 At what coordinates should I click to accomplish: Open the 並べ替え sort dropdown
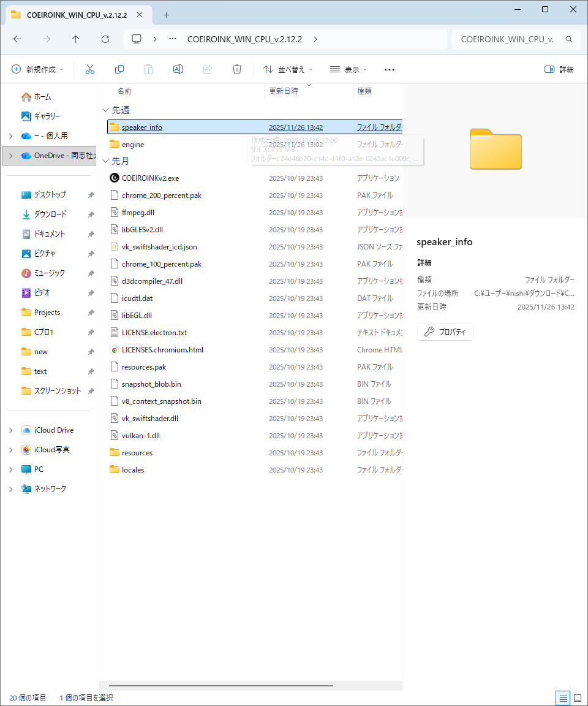pyautogui.click(x=288, y=69)
